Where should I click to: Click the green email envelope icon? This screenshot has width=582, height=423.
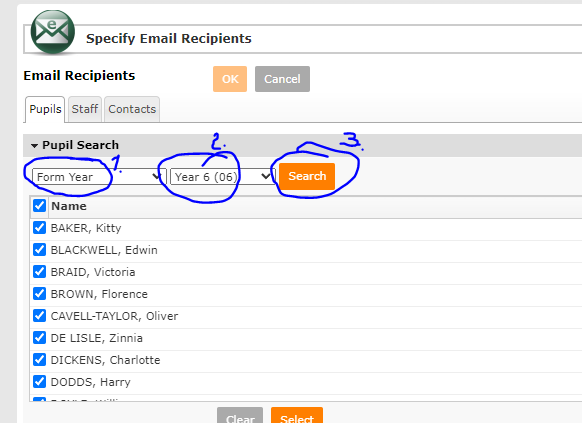click(x=52, y=32)
